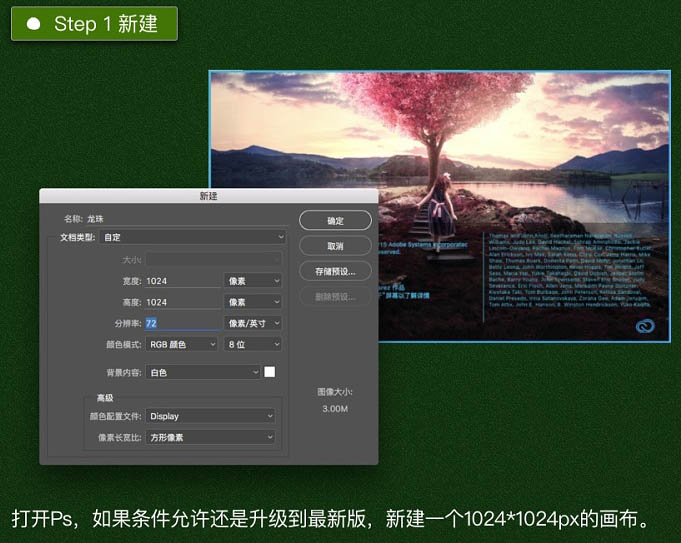Cancel the dialog with 取消
The image size is (681, 543).
(335, 246)
